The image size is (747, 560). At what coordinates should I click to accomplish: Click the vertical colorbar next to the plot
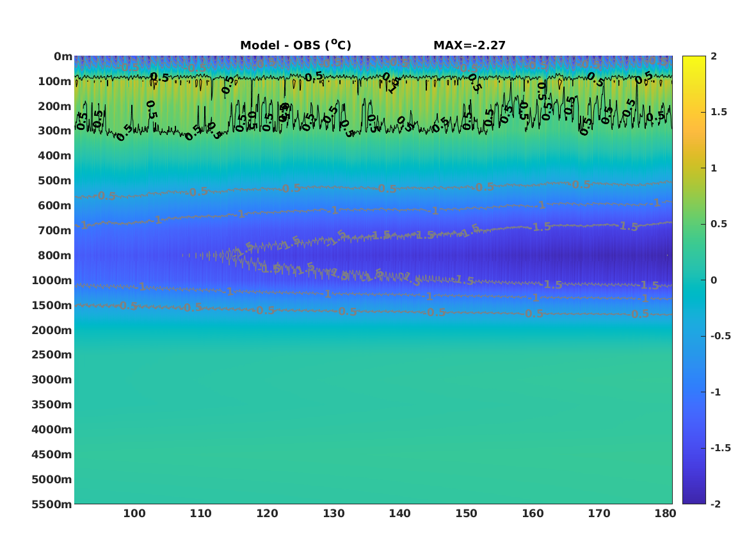tap(694, 280)
